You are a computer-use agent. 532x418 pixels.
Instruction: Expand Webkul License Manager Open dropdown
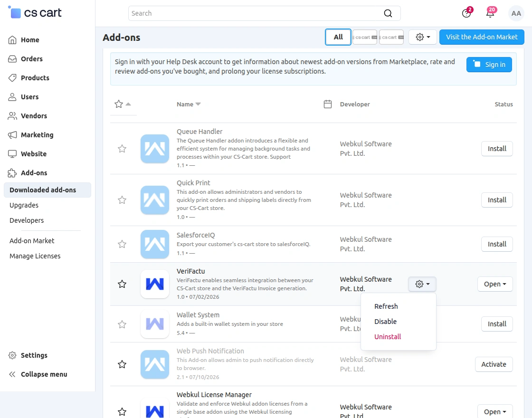tap(495, 411)
